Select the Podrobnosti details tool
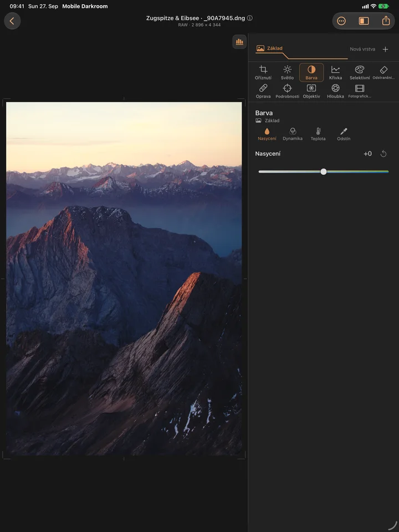The image size is (399, 532). point(287,91)
